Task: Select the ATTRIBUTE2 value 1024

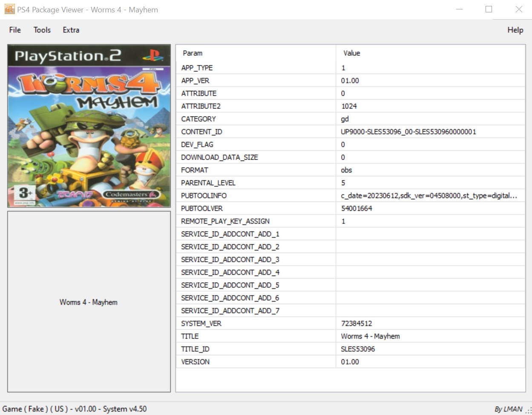Action: click(349, 106)
